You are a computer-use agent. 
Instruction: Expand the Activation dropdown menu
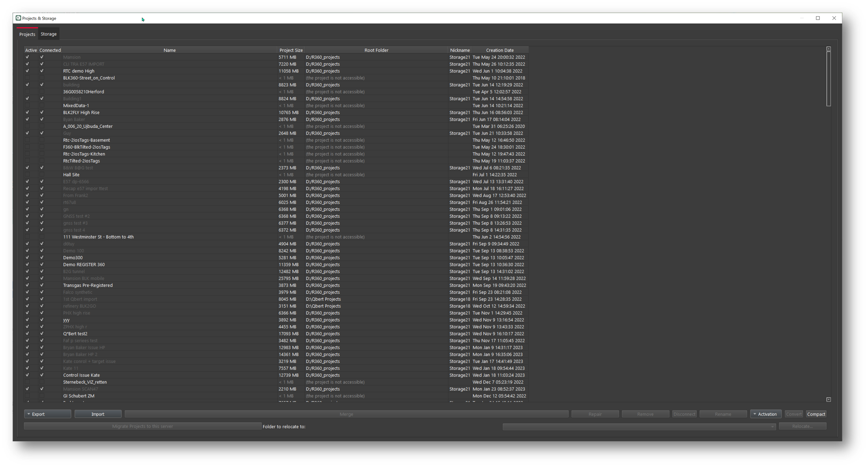766,414
